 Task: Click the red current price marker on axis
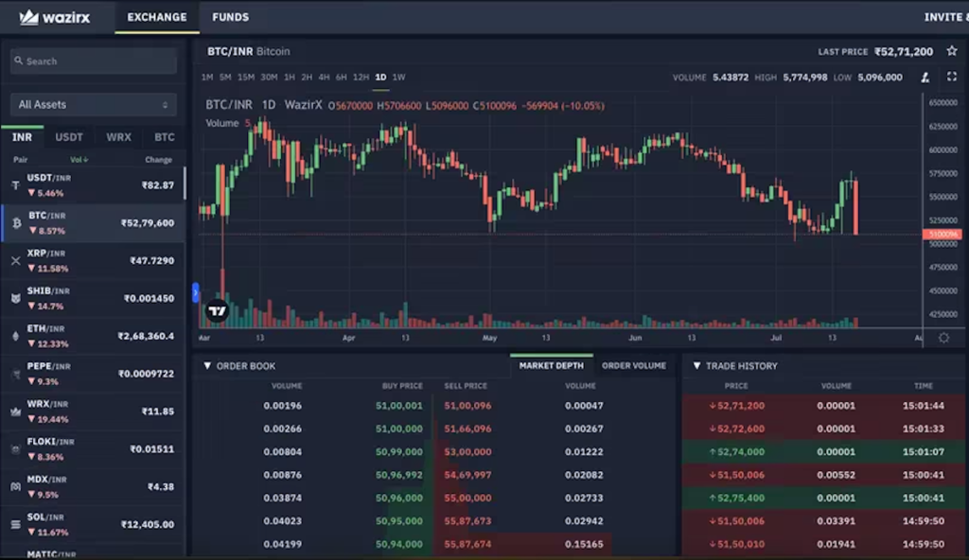click(x=942, y=235)
